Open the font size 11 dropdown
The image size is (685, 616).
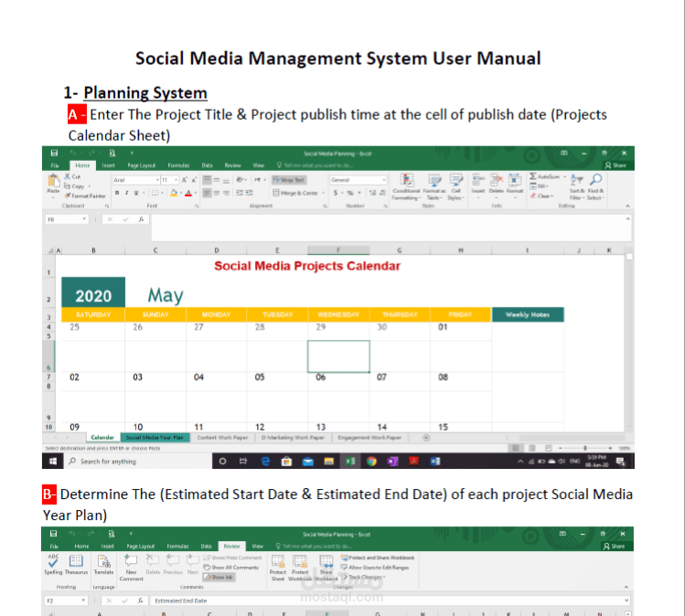[x=176, y=180]
